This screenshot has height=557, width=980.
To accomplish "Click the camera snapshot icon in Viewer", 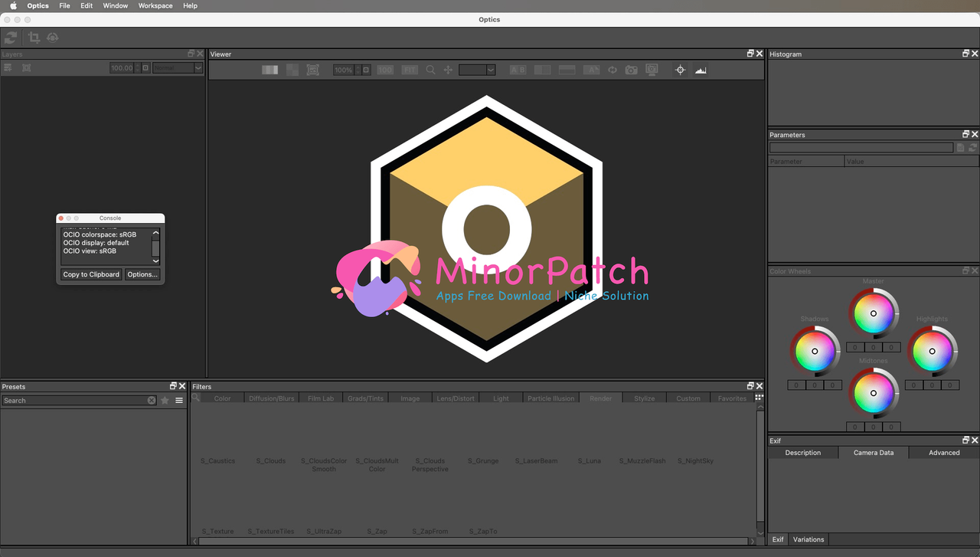I will [x=631, y=70].
